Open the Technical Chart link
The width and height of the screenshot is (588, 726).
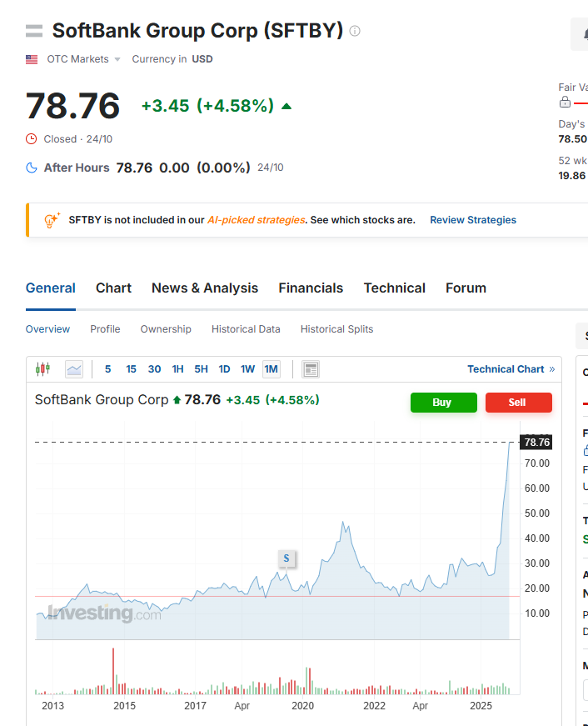point(511,369)
